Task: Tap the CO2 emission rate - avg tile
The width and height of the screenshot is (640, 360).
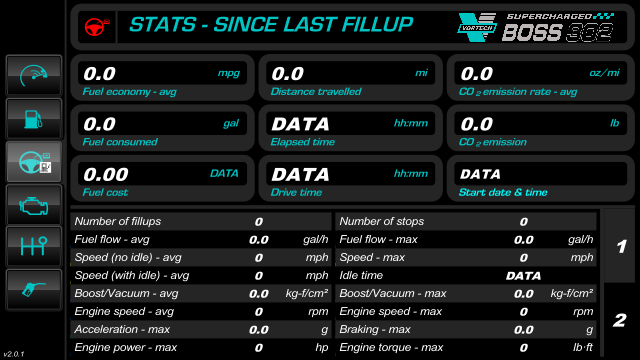Action: pos(540,78)
